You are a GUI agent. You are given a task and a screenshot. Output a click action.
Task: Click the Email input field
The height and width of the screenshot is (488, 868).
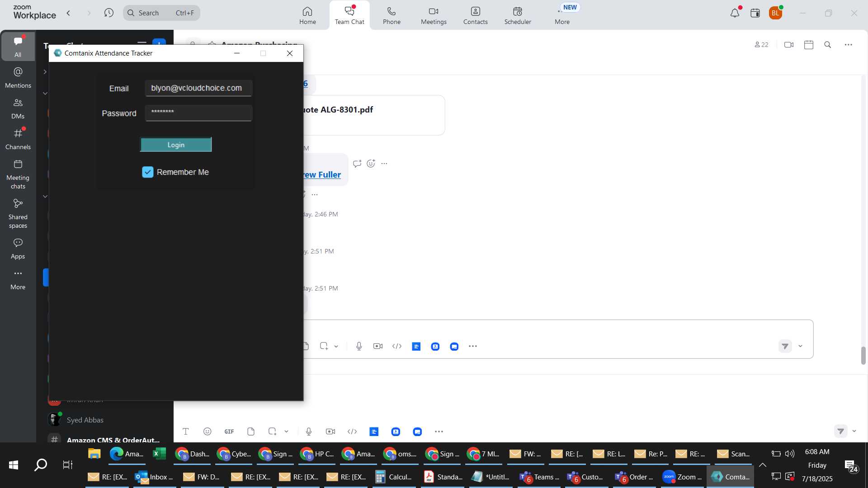click(198, 88)
